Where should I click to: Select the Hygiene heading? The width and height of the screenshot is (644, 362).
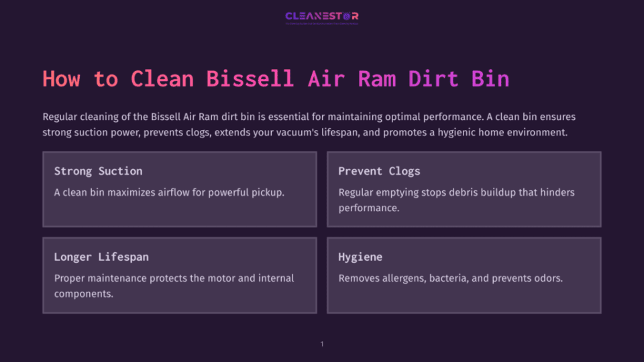[x=360, y=257]
